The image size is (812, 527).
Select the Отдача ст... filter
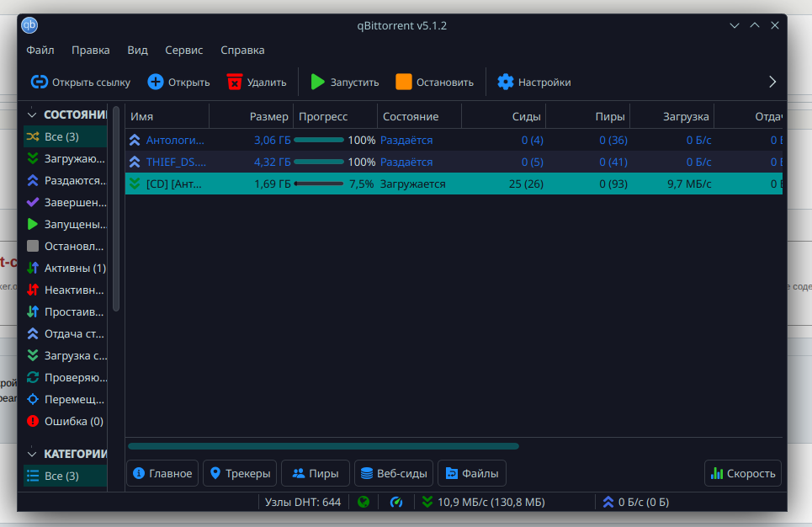(x=66, y=333)
